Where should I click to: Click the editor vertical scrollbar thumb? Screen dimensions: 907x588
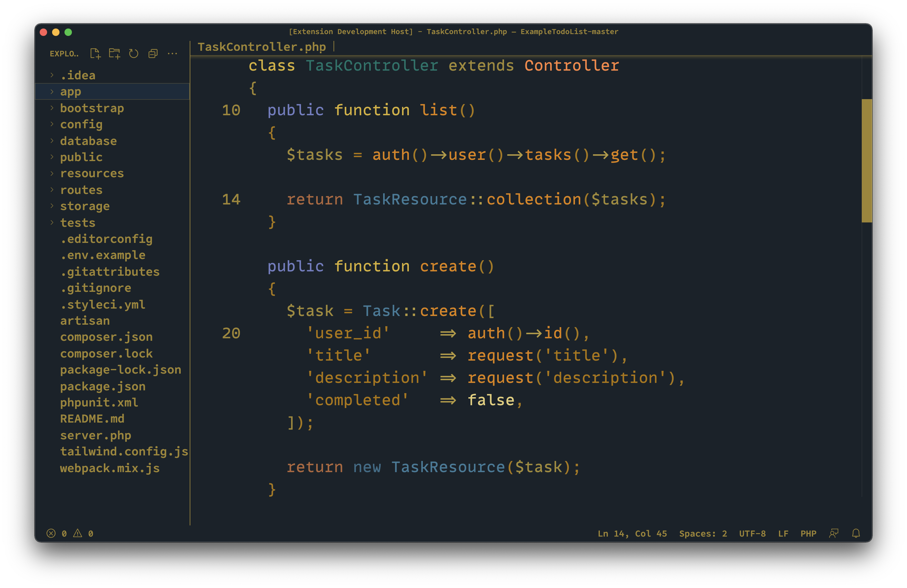[x=866, y=160]
